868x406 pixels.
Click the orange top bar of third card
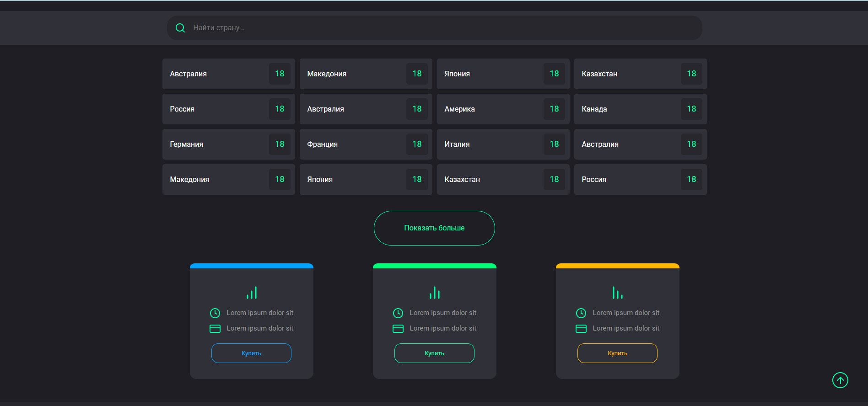tap(617, 266)
